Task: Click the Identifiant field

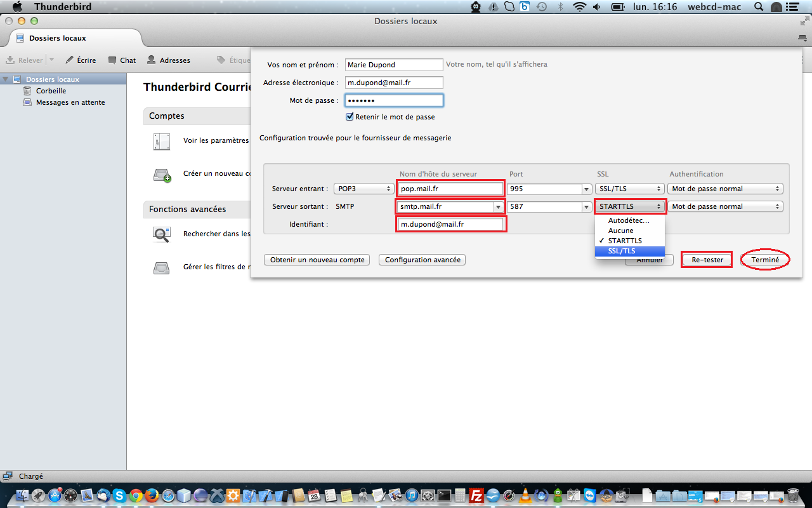Action: (450, 224)
